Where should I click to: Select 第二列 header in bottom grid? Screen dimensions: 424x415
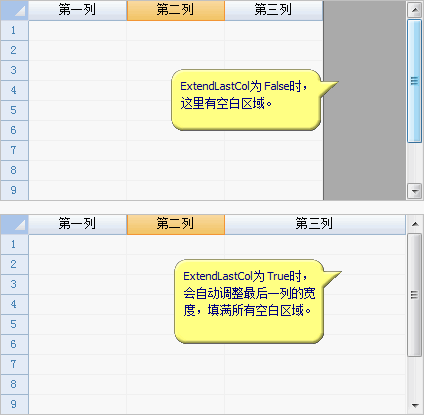pos(175,224)
